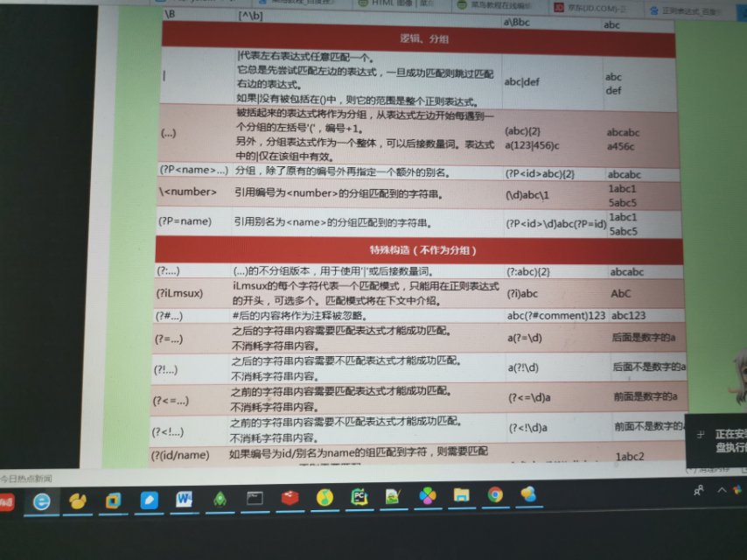The width and height of the screenshot is (747, 560).
Task: Open the green rocket app icon
Action: [220, 499]
